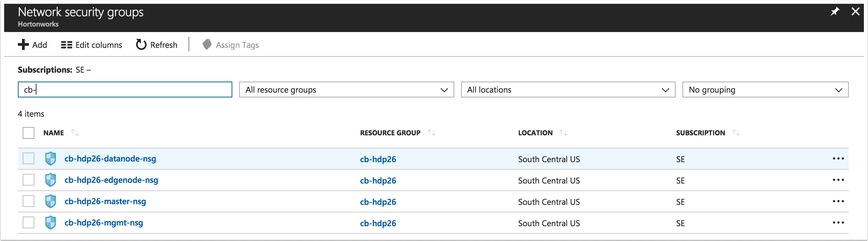
Task: Expand the All resource groups dropdown
Action: [346, 90]
